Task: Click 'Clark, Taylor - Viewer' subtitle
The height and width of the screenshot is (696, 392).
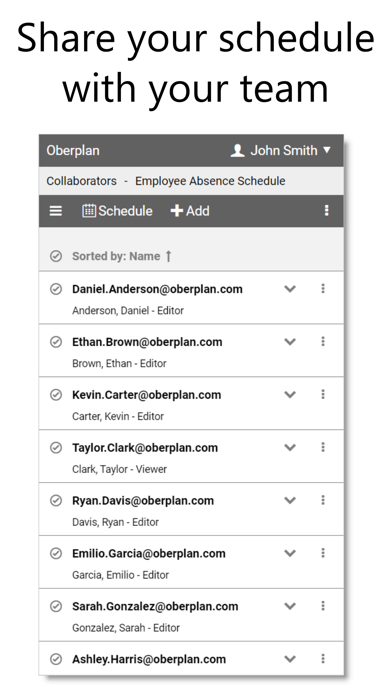Action: tap(119, 469)
